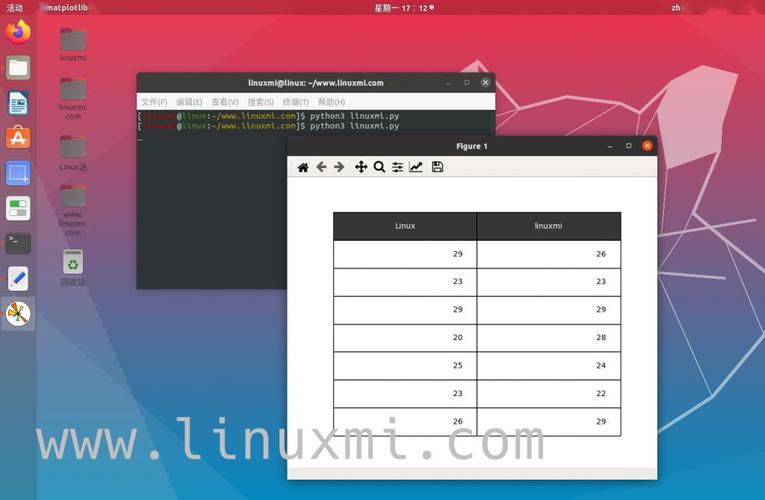Open Ubuntu Software store in dock
The height and width of the screenshot is (500, 765).
coord(18,138)
